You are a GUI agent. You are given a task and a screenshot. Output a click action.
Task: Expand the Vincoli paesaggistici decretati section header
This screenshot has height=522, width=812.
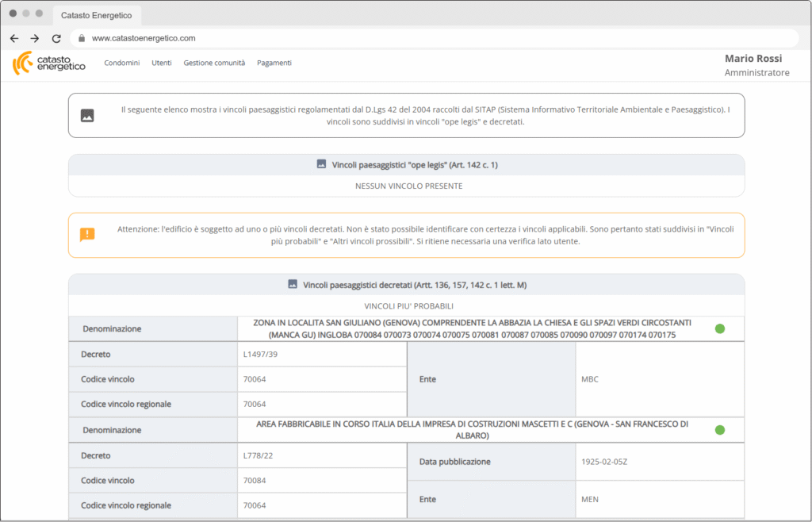coord(406,284)
